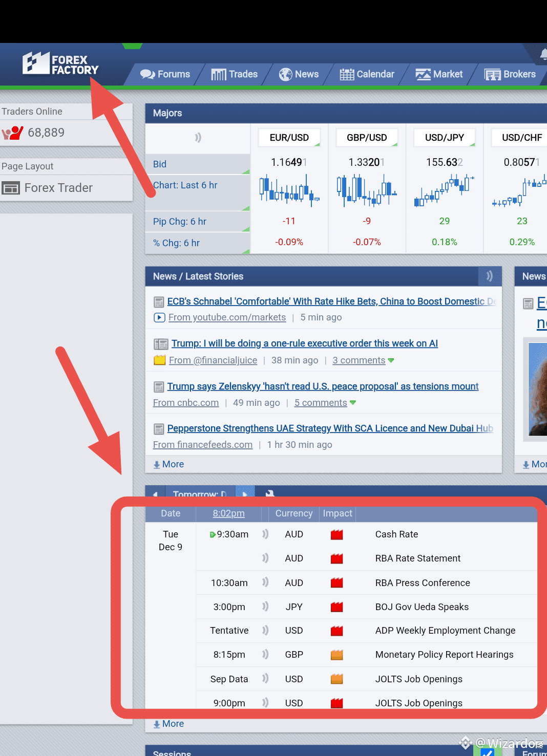The height and width of the screenshot is (756, 547).
Task: Open the From youtube.com/markets source link
Action: tap(227, 317)
